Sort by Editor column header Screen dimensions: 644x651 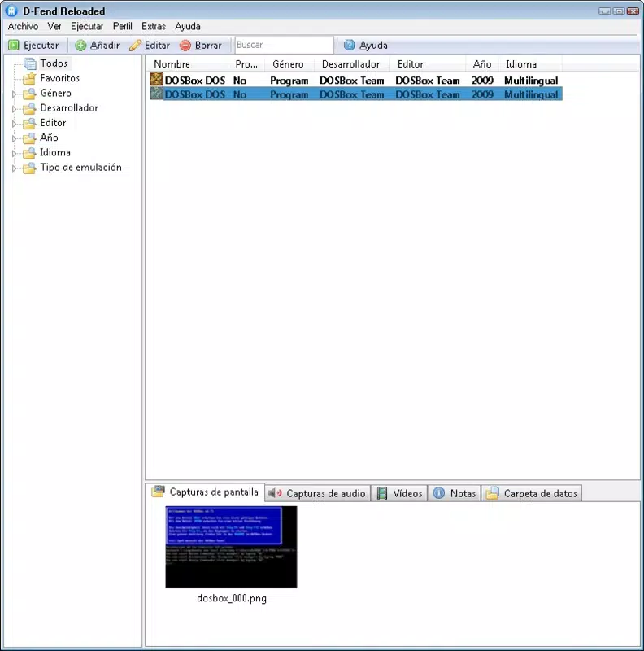tap(428, 64)
